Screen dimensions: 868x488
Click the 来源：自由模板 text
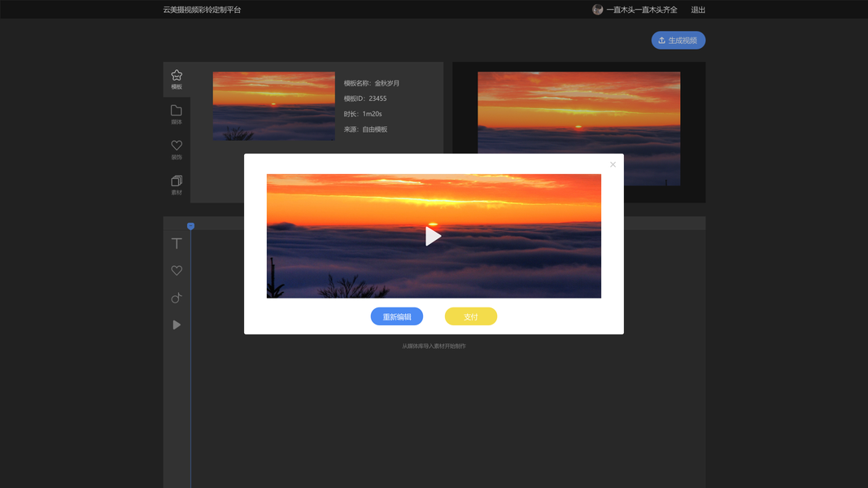pos(365,129)
